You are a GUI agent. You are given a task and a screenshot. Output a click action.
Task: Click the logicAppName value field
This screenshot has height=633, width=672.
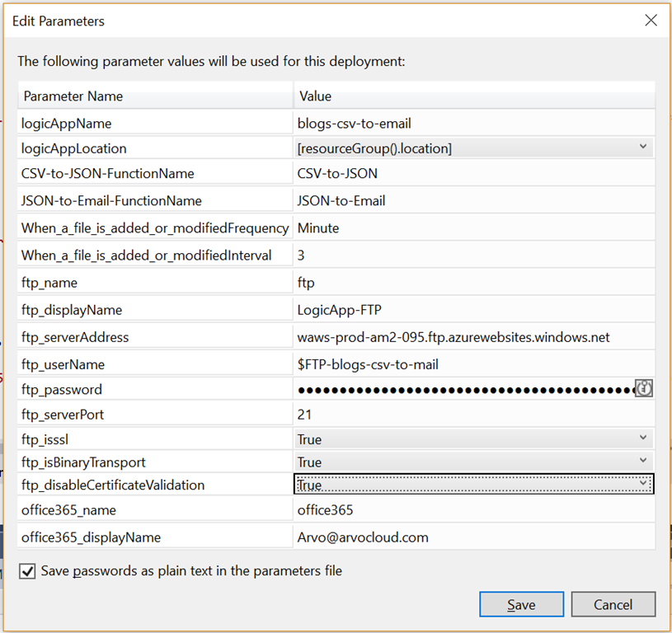[x=474, y=124]
